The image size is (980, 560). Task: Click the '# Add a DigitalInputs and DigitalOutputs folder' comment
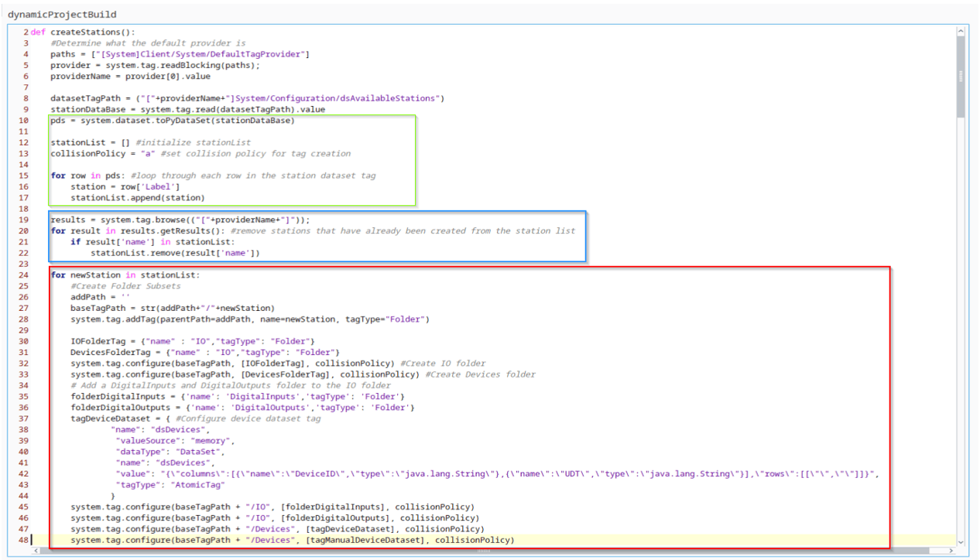(231, 385)
